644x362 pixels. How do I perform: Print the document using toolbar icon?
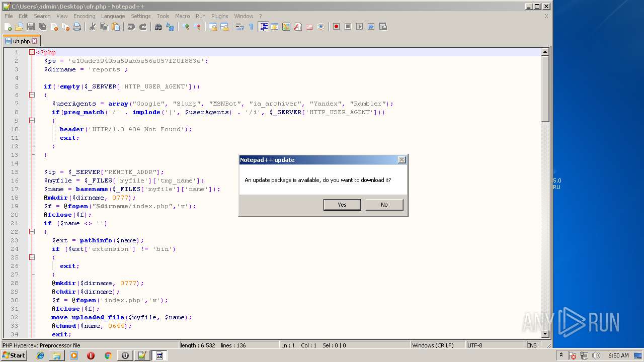pyautogui.click(x=77, y=27)
